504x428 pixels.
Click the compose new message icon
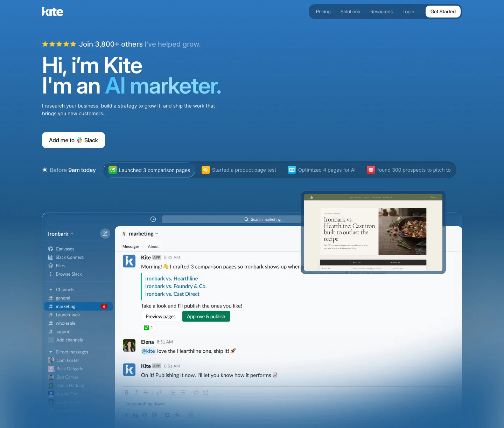pos(105,234)
